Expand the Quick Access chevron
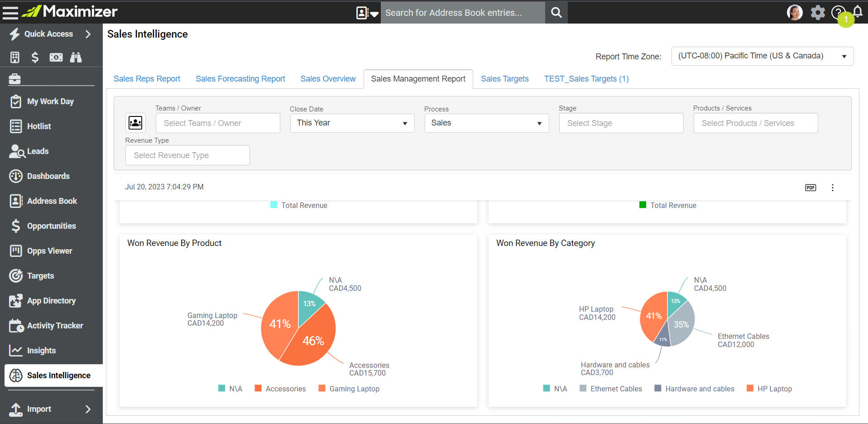This screenshot has width=868, height=424. point(88,34)
